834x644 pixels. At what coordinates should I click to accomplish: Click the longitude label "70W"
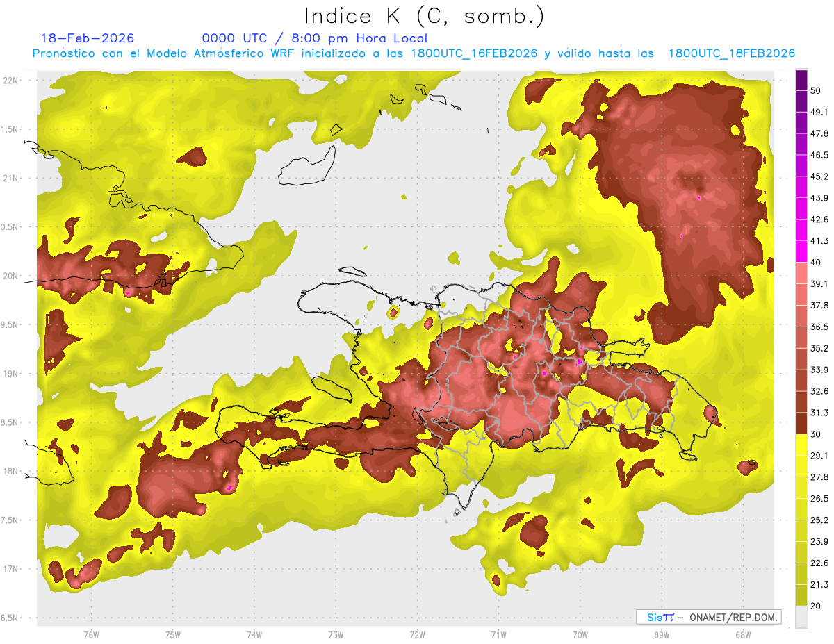click(580, 635)
